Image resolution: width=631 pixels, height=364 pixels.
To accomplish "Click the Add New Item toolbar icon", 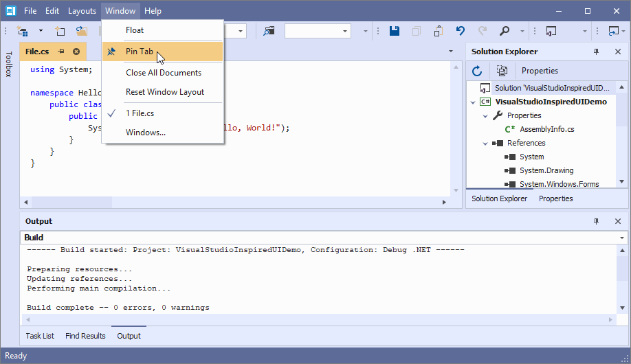I will 60,31.
